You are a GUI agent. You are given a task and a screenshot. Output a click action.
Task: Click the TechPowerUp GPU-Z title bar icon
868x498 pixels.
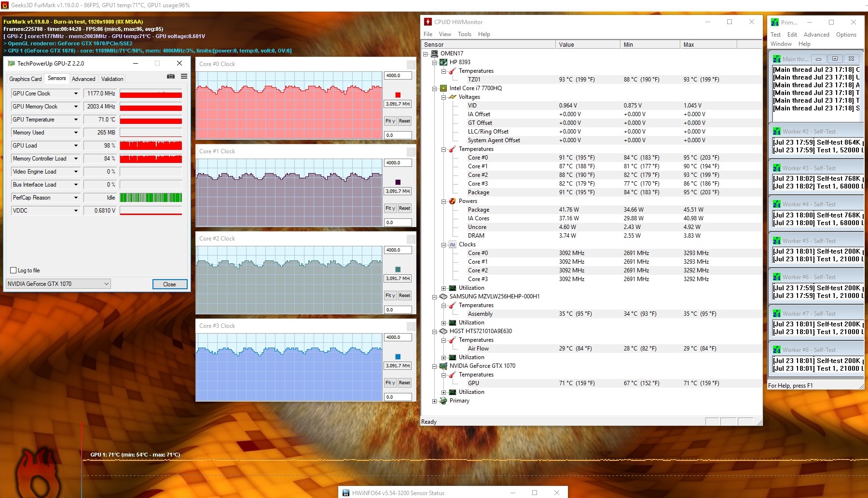click(x=11, y=63)
